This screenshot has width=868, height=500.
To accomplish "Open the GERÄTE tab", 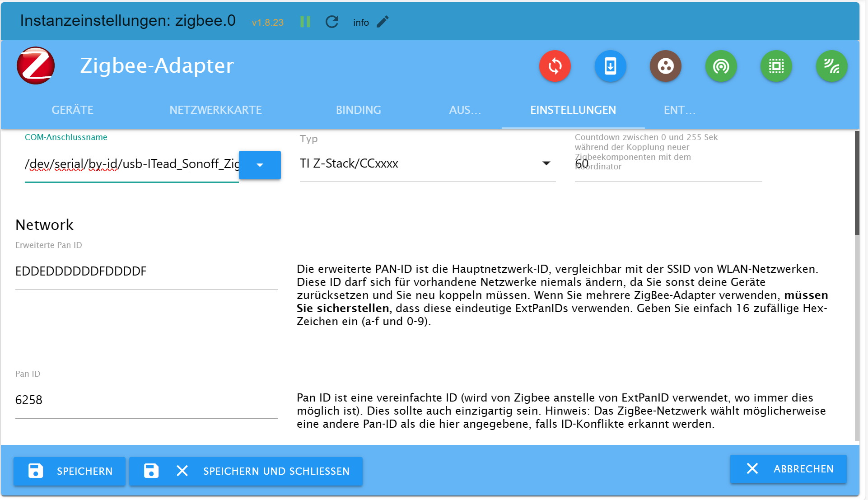I will pos(73,110).
